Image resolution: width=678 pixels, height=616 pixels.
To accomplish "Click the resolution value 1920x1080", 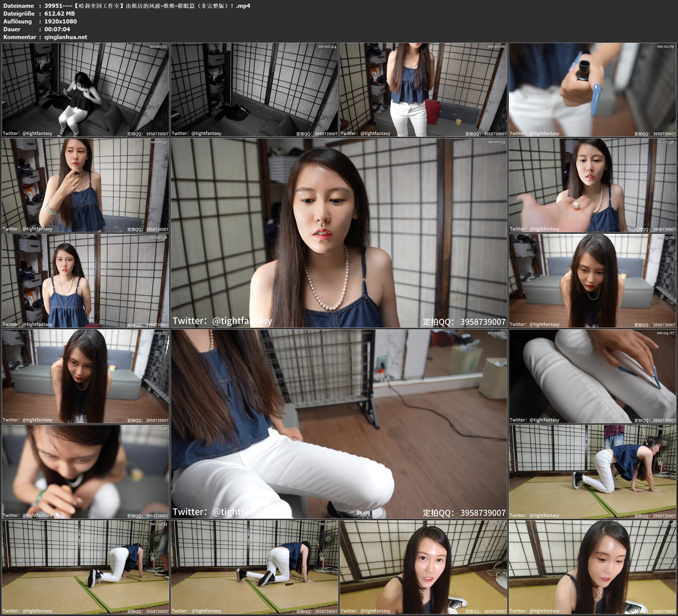I will point(61,21).
